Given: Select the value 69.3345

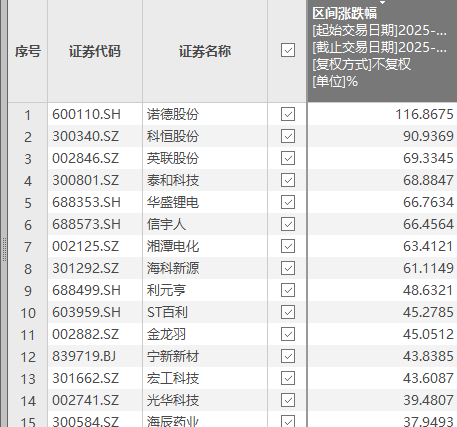Looking at the screenshot, I should [x=428, y=159].
